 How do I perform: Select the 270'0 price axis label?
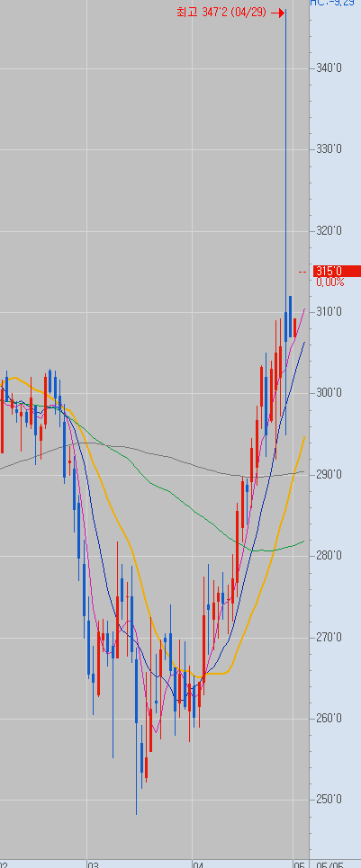click(330, 637)
